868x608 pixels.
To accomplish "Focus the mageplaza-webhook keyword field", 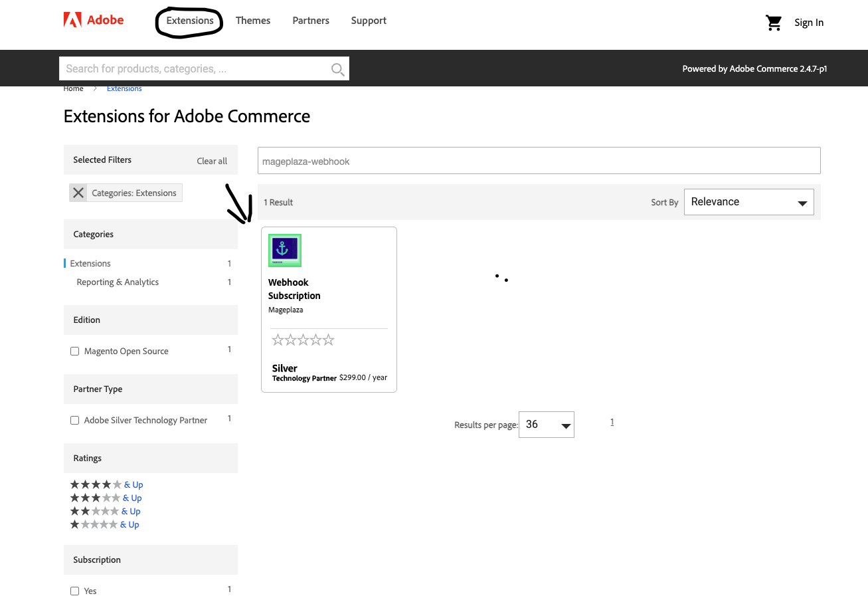I will pos(539,161).
